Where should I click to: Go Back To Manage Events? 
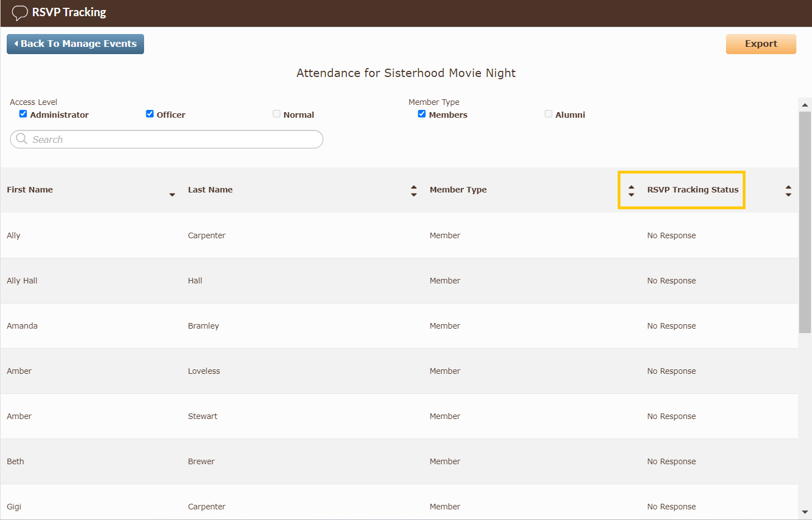click(75, 44)
